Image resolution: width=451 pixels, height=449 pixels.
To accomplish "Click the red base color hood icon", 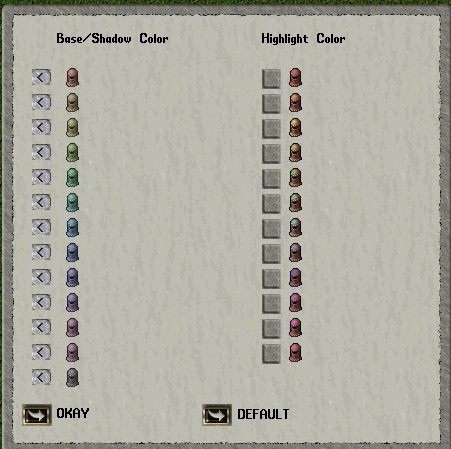I will (x=72, y=77).
